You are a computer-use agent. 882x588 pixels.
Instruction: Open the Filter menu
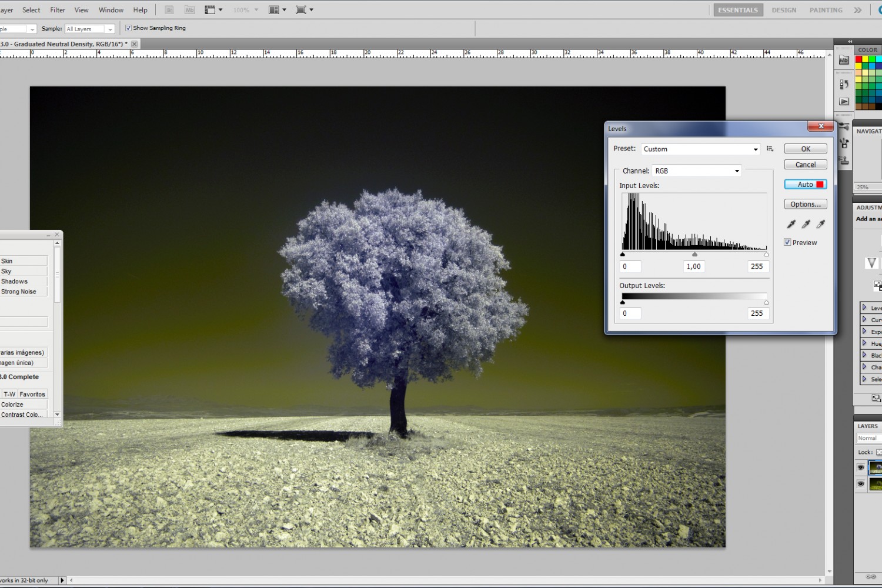[58, 10]
